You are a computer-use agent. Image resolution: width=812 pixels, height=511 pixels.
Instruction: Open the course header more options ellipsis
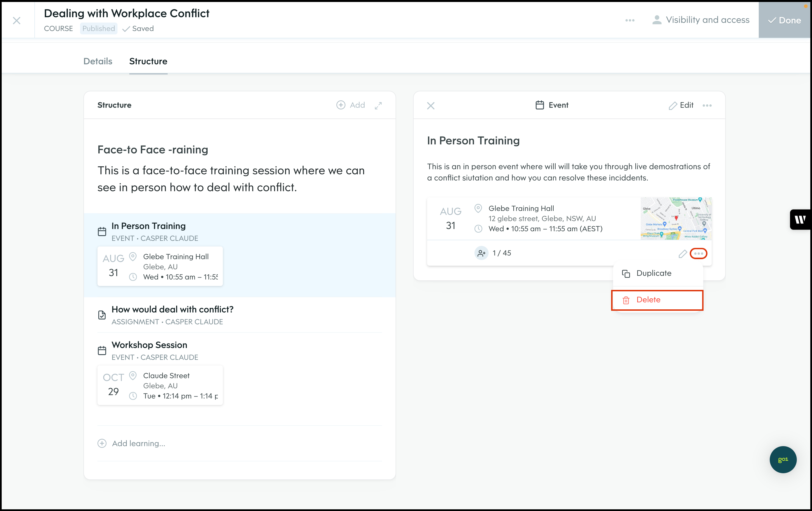pyautogui.click(x=630, y=21)
